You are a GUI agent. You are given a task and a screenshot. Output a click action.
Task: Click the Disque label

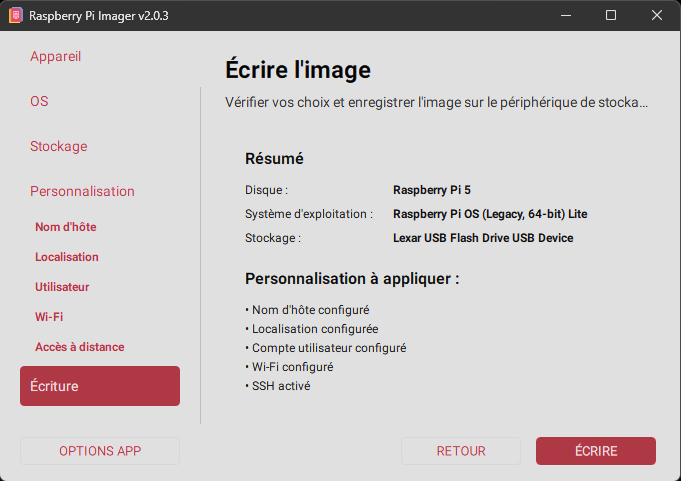pyautogui.click(x=266, y=190)
